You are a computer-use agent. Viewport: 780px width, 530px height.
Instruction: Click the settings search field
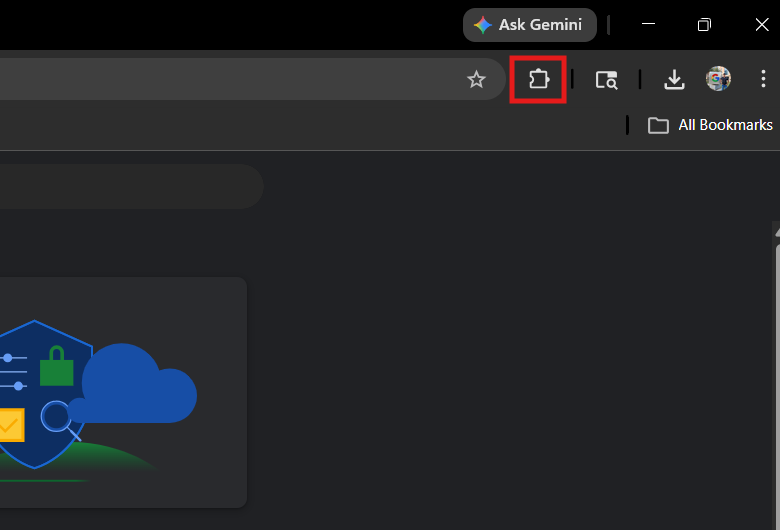click(x=131, y=187)
